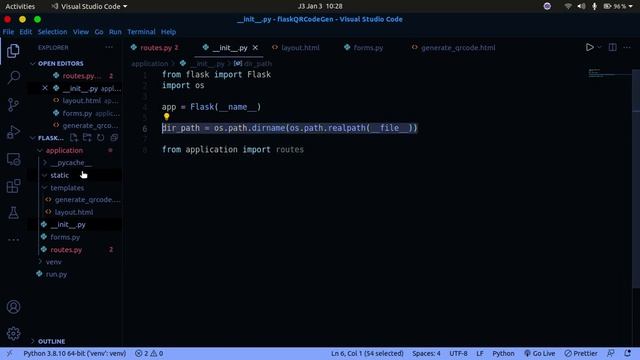The image size is (640, 360).
Task: Click the editor minimap
Action: (x=610, y=73)
